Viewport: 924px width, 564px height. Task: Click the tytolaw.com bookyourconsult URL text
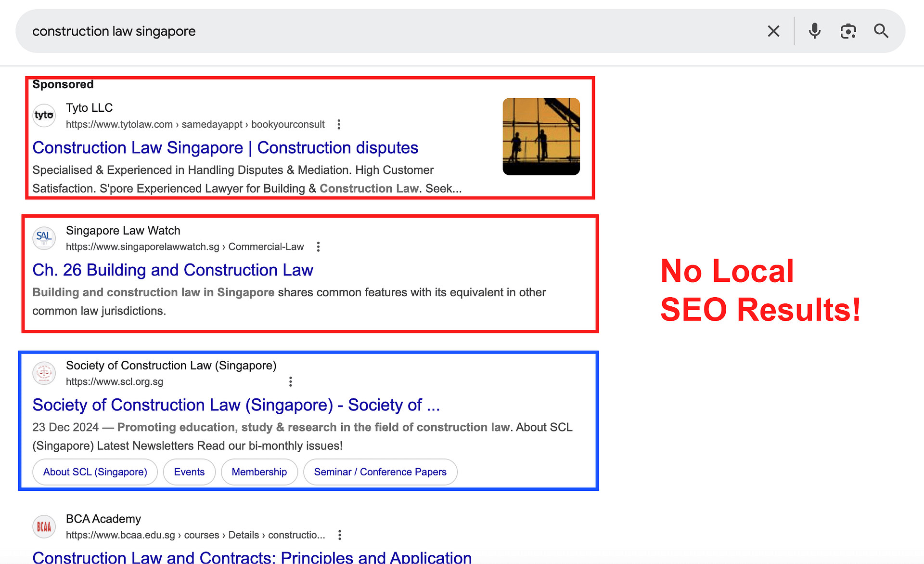pyautogui.click(x=195, y=124)
